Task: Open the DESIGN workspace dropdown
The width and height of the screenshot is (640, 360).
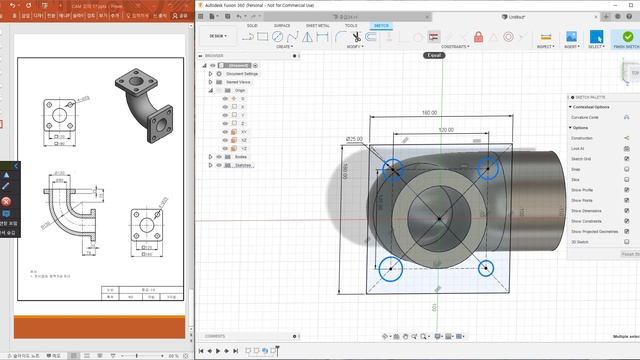Action: tap(218, 36)
